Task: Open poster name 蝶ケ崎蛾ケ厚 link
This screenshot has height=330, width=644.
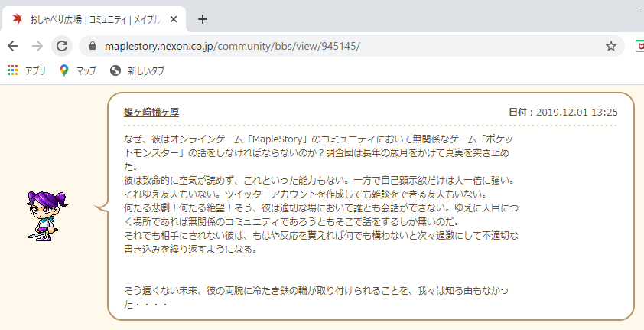Action: 151,113
